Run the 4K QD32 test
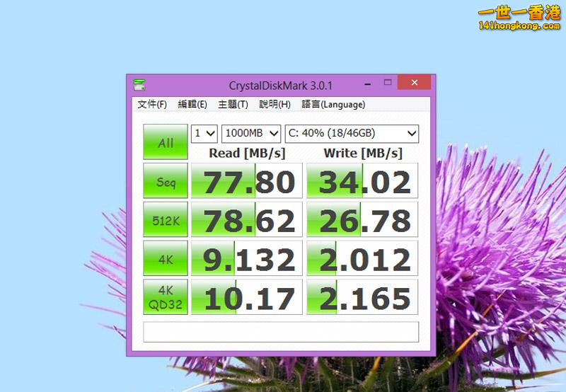 [166, 297]
